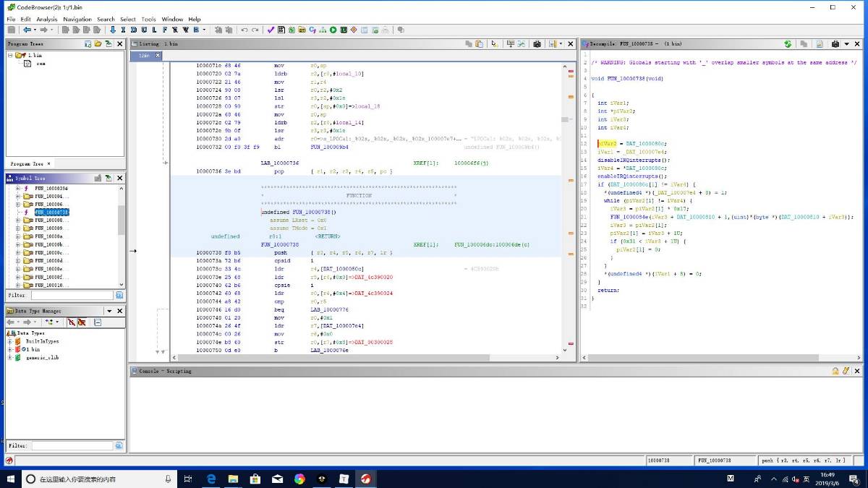Collapse all in Data Type Manager
868x488 pixels.
(97, 322)
